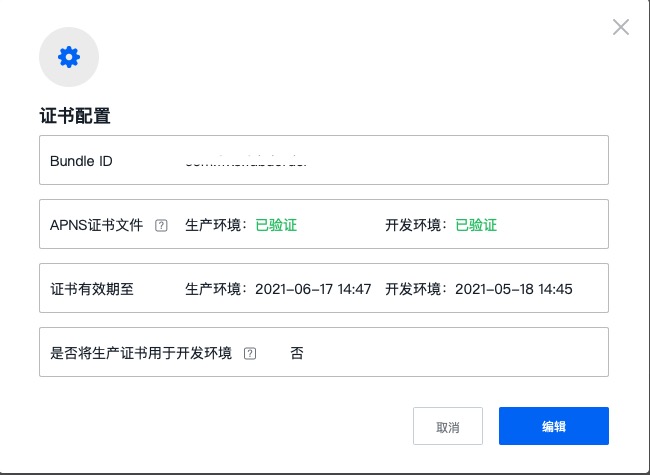Select expiry date 2021-05-18 14:45
650x475 pixels.
[513, 289]
